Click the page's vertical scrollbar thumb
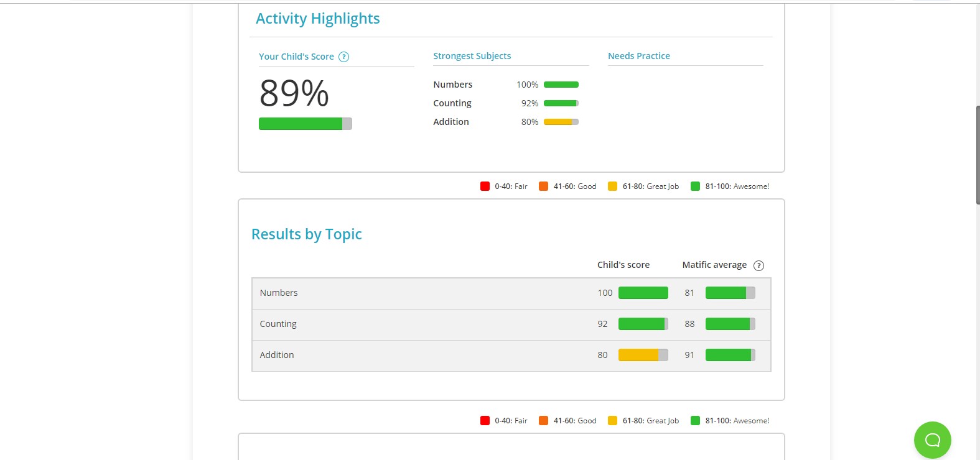The image size is (980, 460). pyautogui.click(x=978, y=155)
